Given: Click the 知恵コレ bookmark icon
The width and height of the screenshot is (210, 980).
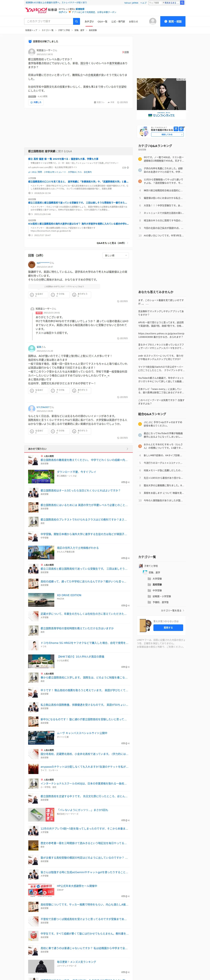Looking at the screenshot, I should point(95,102).
